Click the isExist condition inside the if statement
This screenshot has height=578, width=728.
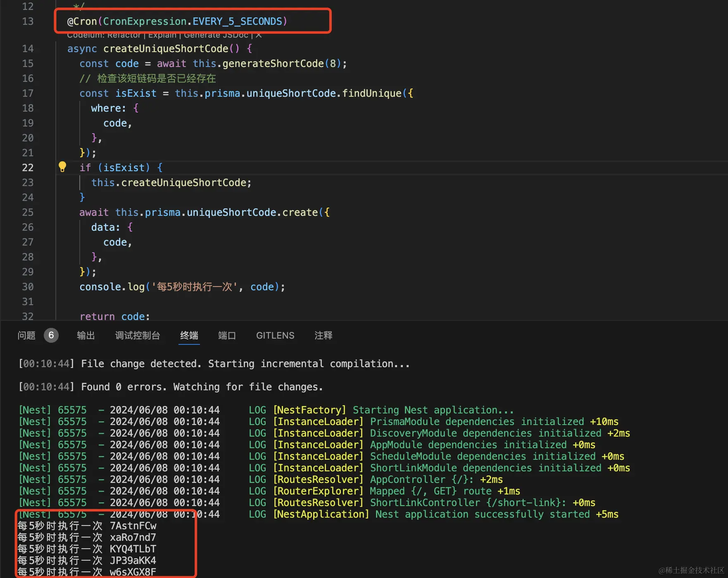[x=124, y=168]
